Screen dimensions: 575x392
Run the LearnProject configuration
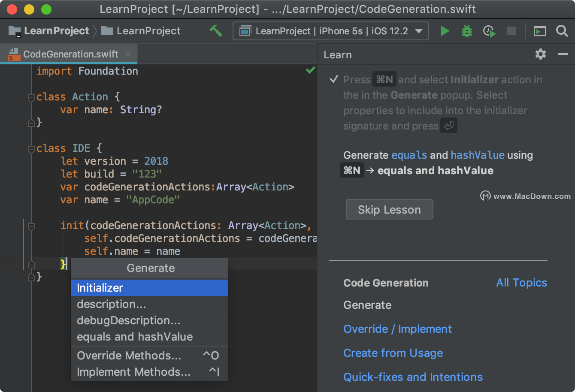coord(445,31)
